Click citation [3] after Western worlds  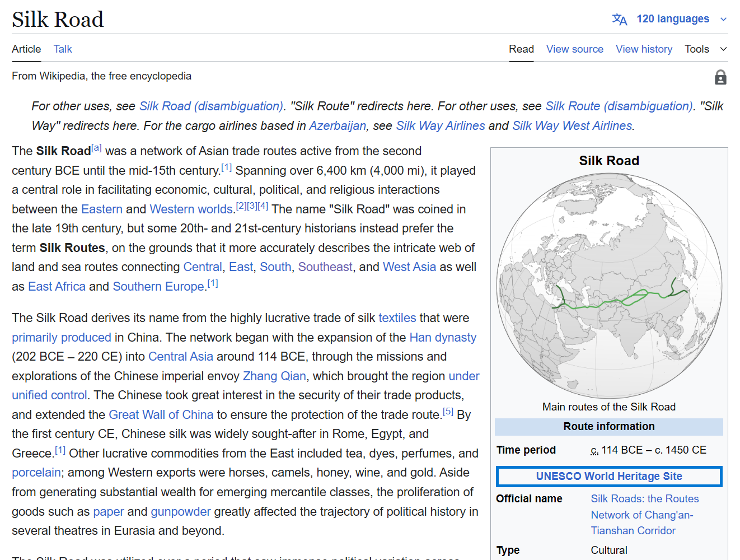[x=252, y=206]
